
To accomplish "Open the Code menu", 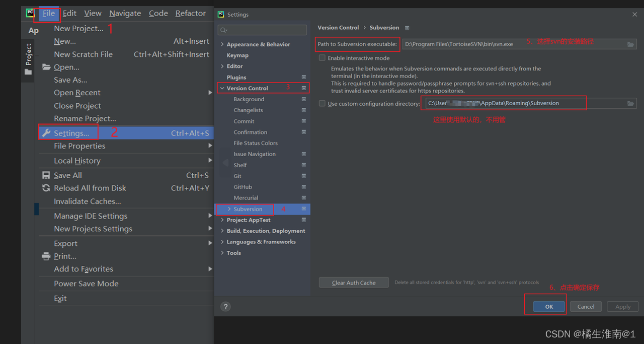I will pos(158,13).
